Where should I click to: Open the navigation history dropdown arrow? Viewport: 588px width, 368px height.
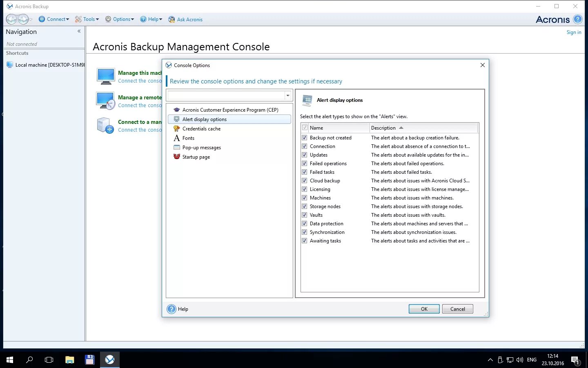coord(31,20)
